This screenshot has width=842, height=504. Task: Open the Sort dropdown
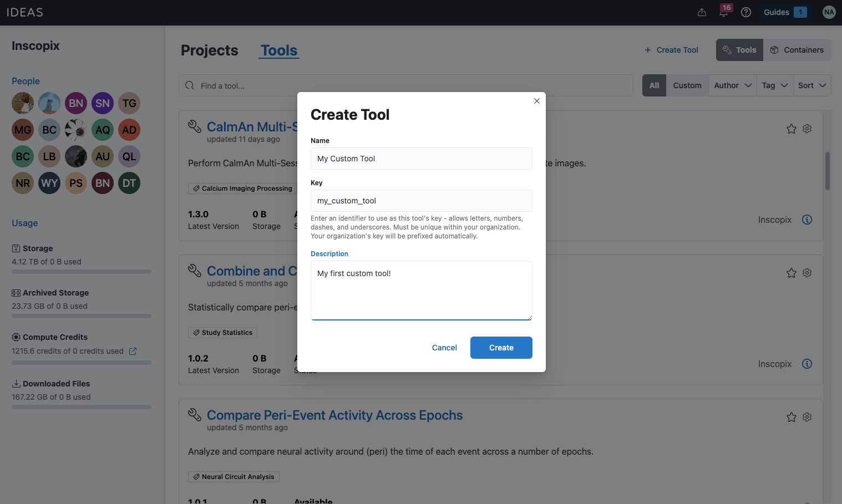tap(811, 85)
